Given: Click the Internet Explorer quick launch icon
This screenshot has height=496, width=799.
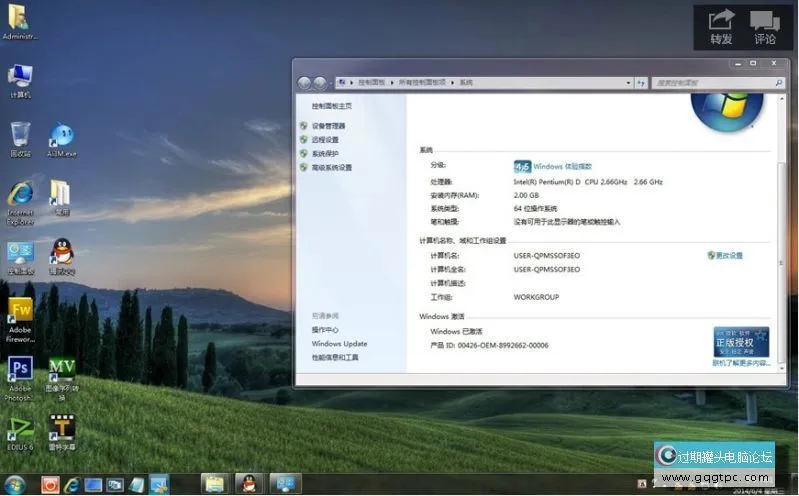Looking at the screenshot, I should (x=72, y=485).
